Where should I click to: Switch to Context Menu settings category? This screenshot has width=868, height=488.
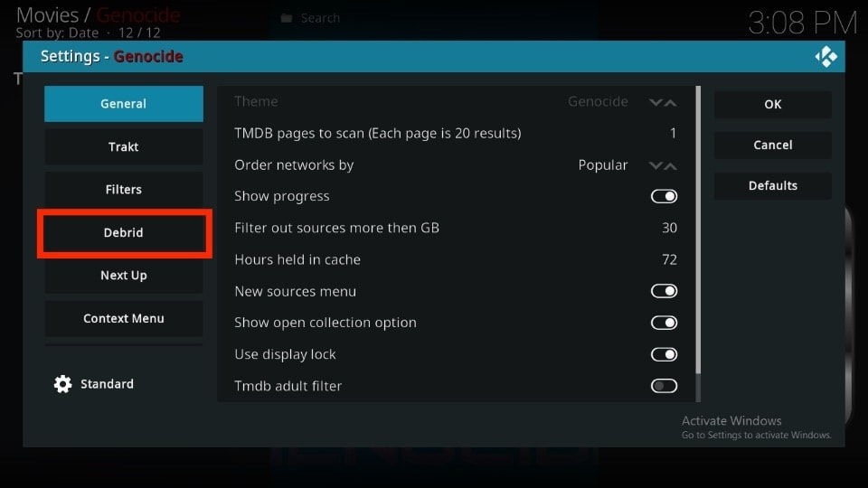pos(124,318)
